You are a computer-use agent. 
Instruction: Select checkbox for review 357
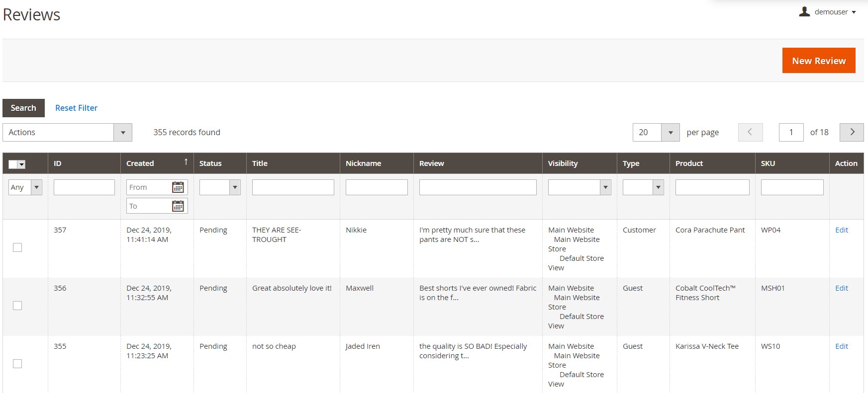[17, 247]
